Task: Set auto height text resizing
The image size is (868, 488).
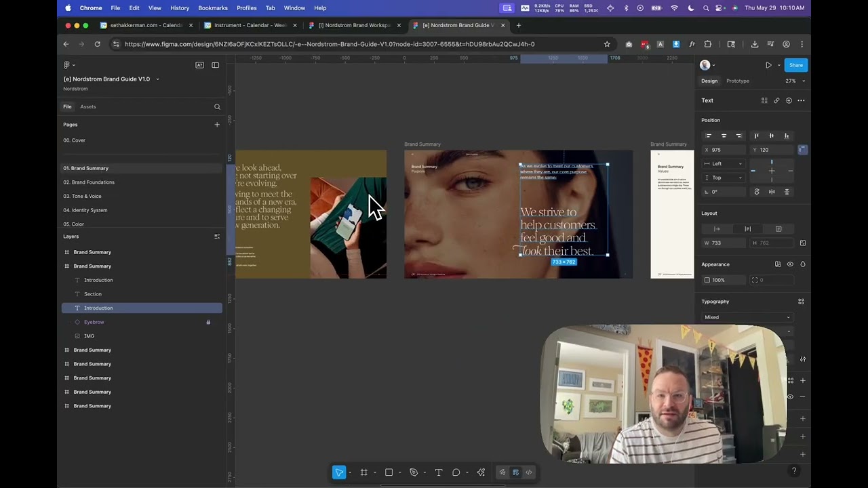Action: (x=748, y=229)
